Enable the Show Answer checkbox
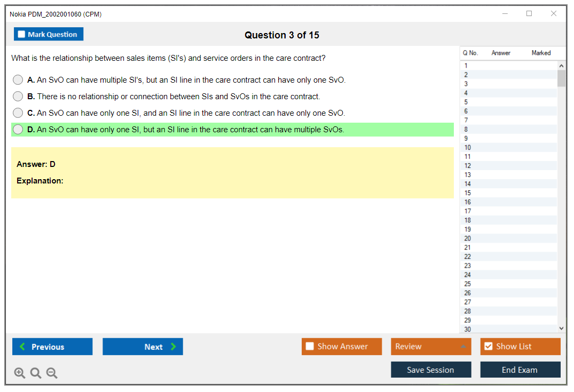The image size is (574, 392). tap(310, 346)
